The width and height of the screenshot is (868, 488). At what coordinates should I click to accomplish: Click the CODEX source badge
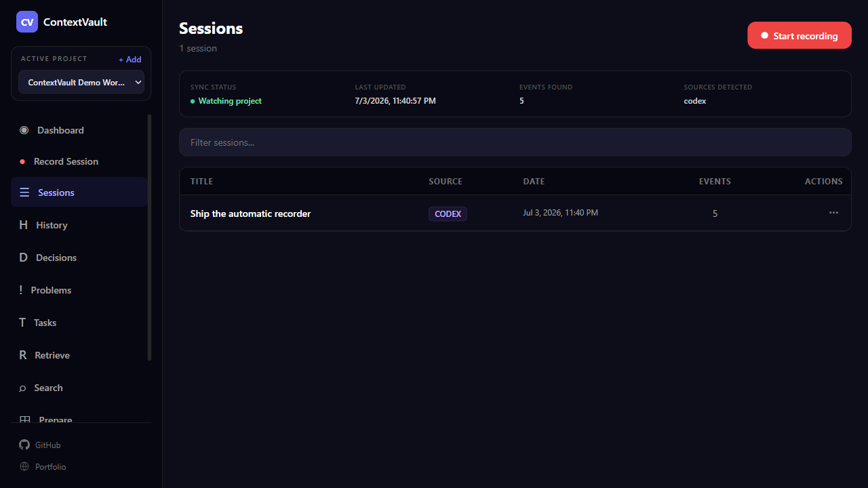point(448,213)
